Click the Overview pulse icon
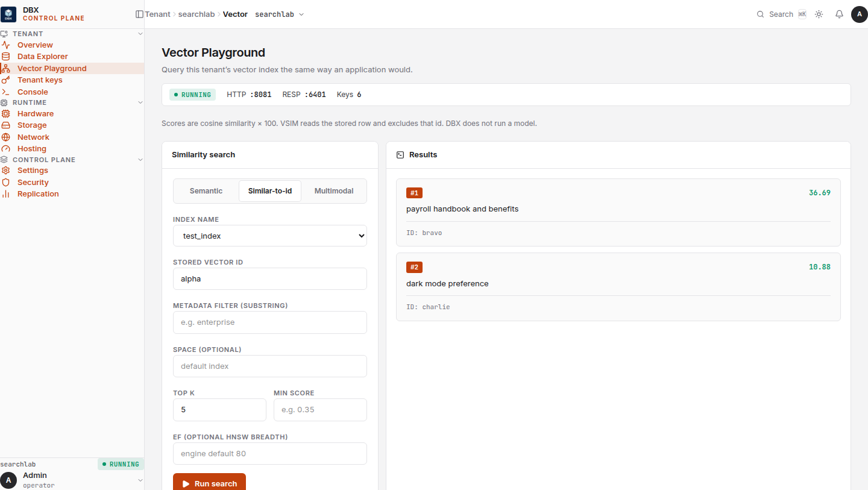The width and height of the screenshot is (868, 490). [x=5, y=45]
